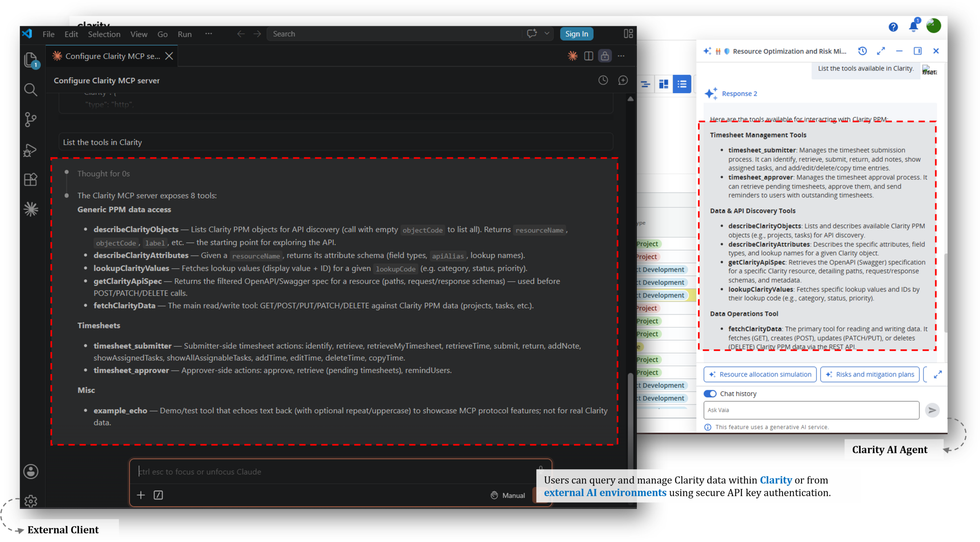Toggle the Chat history switch
980x542 pixels.
[710, 393]
